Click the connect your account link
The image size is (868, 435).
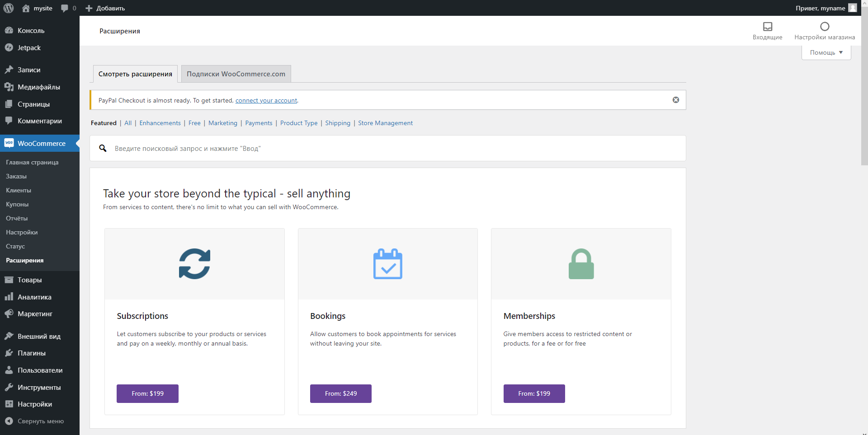(266, 100)
